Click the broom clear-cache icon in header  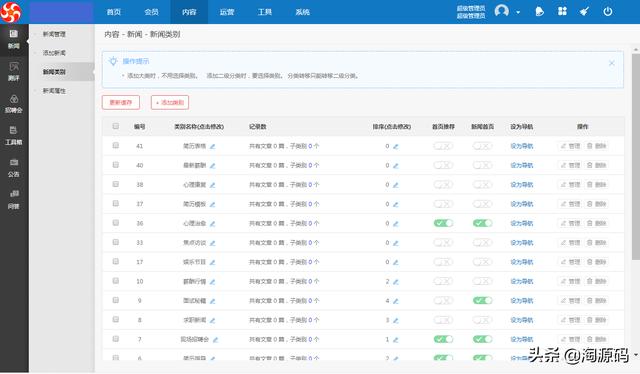pos(584,11)
